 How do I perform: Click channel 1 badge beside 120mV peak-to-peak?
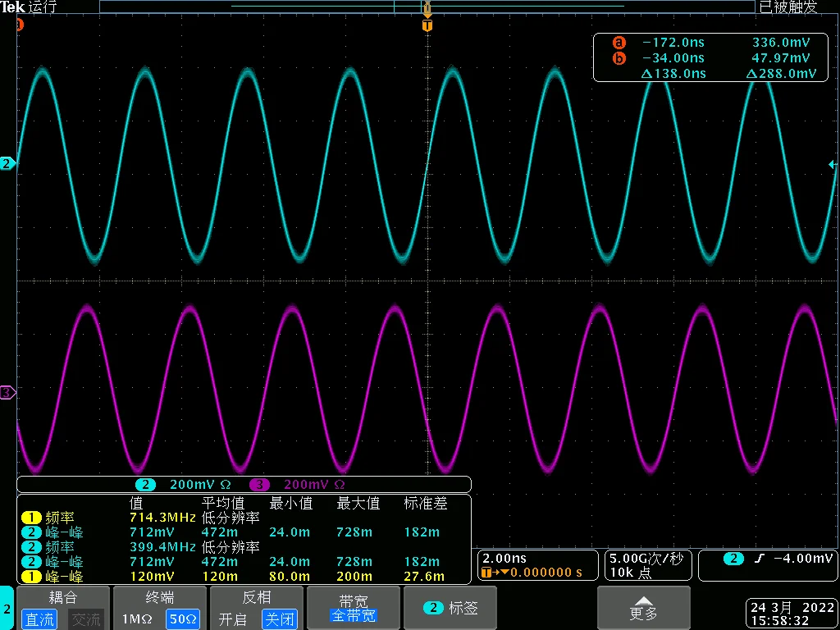pos(31,577)
